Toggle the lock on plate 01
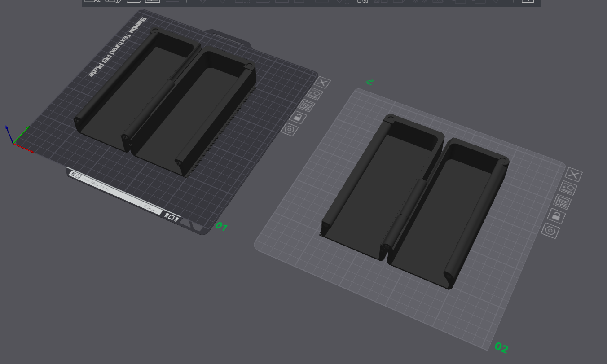Screen dimensions: 607x364 tap(298, 118)
